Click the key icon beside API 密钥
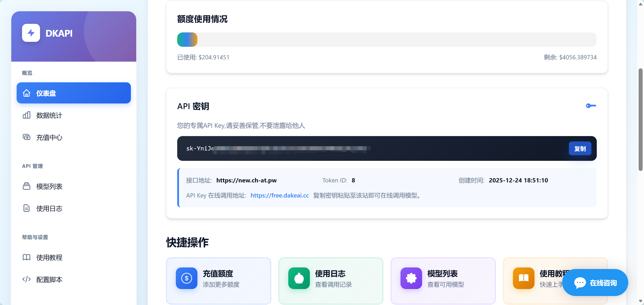 591,106
